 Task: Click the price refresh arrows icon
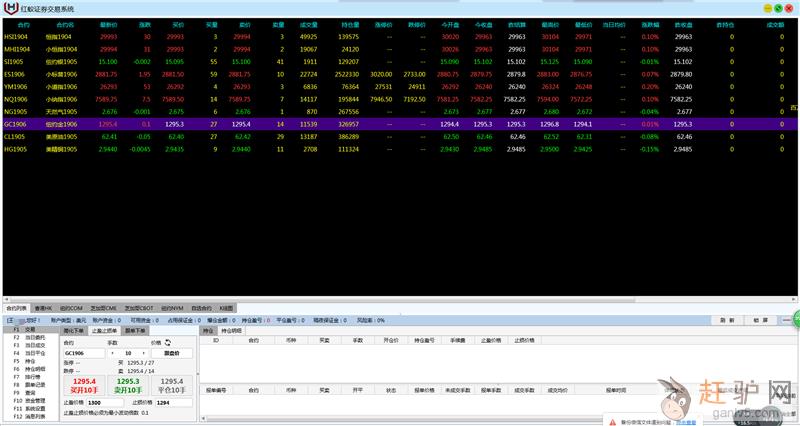click(x=168, y=342)
